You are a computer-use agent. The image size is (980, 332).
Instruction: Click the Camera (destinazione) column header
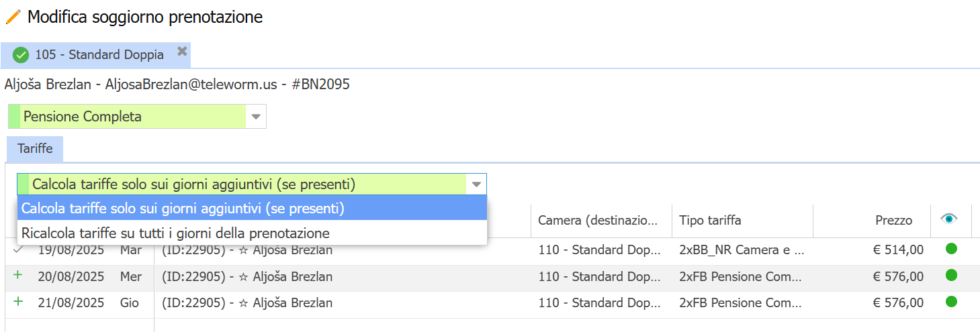click(600, 220)
